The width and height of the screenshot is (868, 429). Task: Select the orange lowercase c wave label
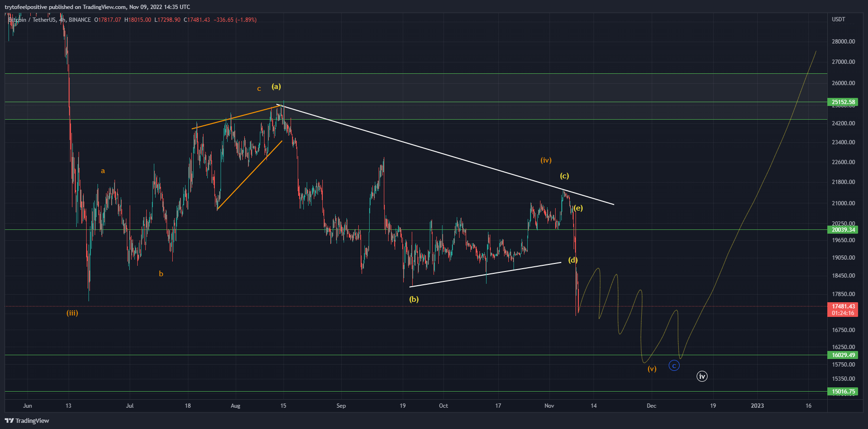(x=259, y=89)
